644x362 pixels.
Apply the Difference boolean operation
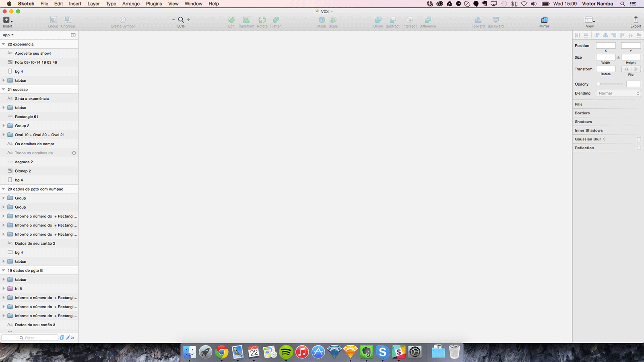(x=427, y=20)
